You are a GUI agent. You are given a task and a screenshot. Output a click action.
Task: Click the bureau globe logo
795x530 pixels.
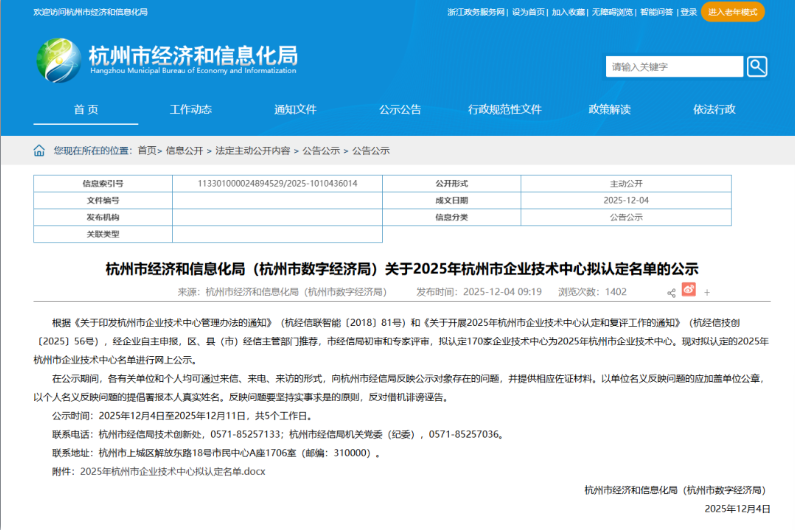click(58, 60)
